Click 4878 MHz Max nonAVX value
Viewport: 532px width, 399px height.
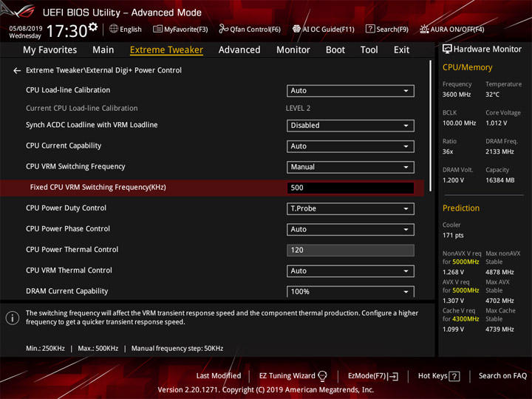click(499, 272)
